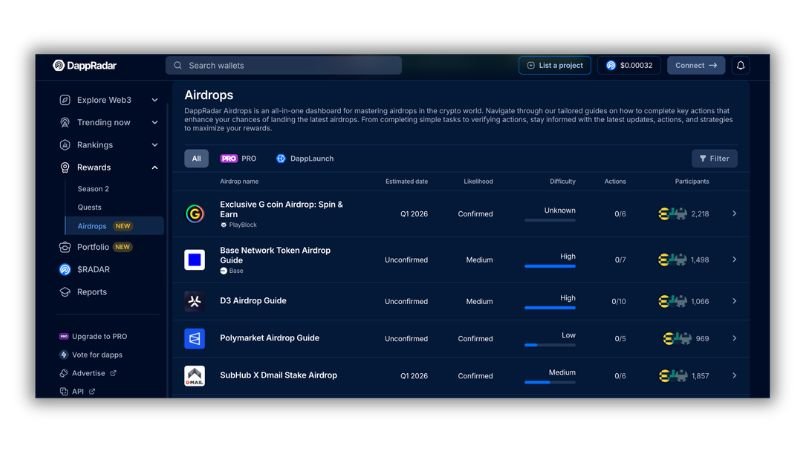Click the API sidebar icon
This screenshot has width=800, height=450.
click(64, 391)
